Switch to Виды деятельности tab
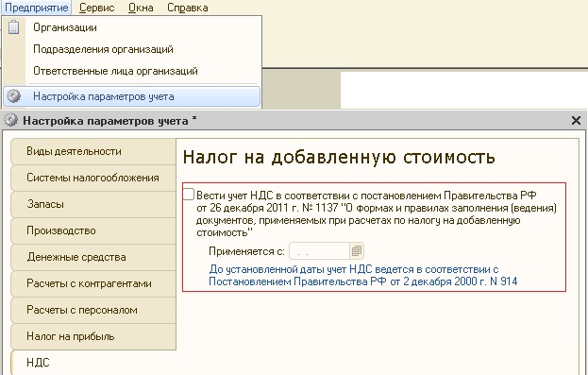Screen dimensions: 588x375 [x=93, y=151]
